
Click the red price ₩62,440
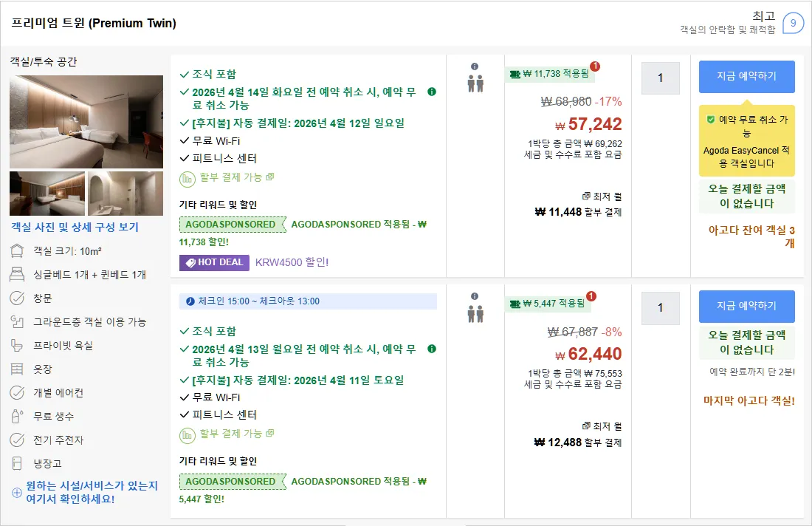[x=589, y=354]
